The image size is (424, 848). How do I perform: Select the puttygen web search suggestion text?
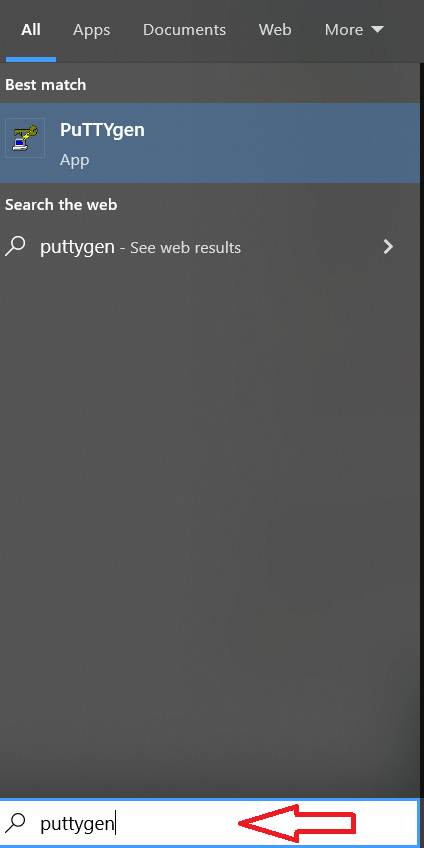click(77, 248)
